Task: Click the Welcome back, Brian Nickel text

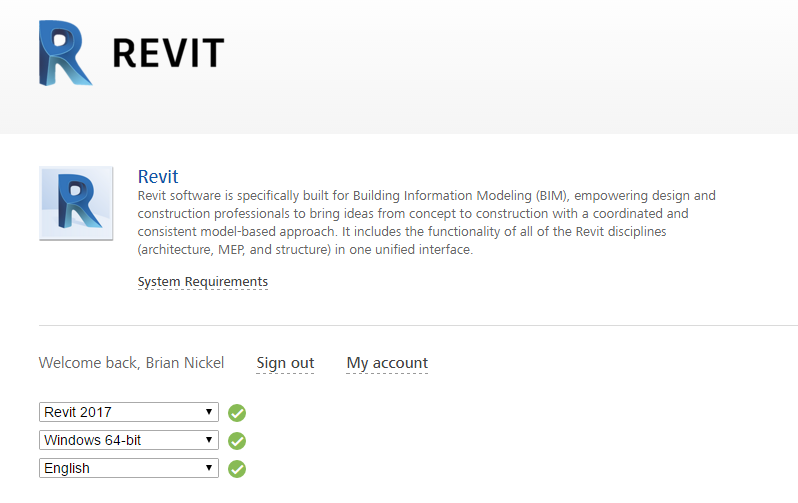Action: (131, 363)
